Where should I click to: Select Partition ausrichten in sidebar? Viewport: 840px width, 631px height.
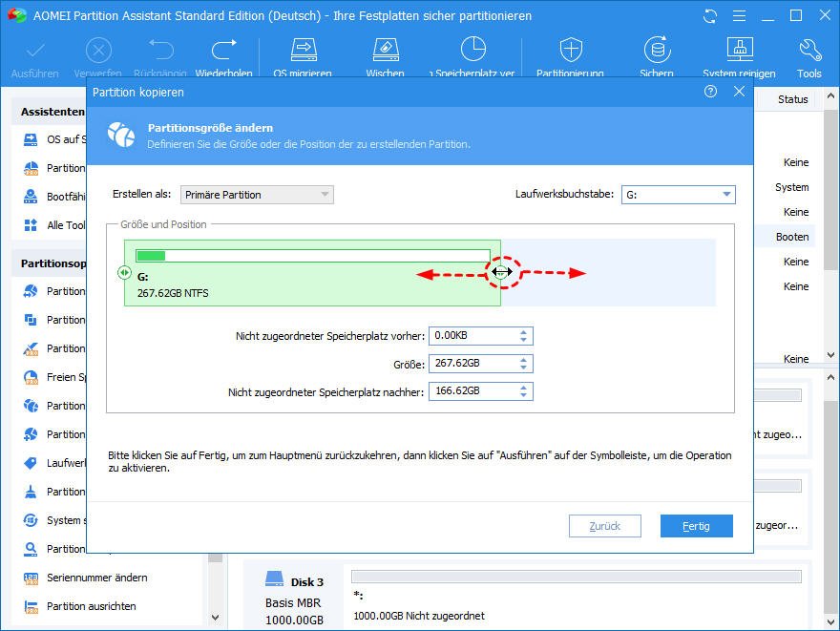point(91,606)
